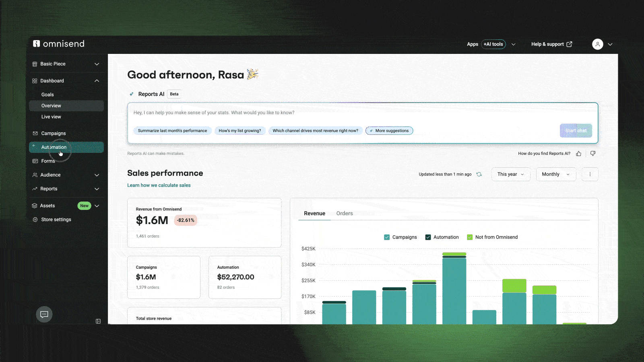Click How's my list growing suggestion
Viewport: 644px width, 362px height.
[240, 131]
